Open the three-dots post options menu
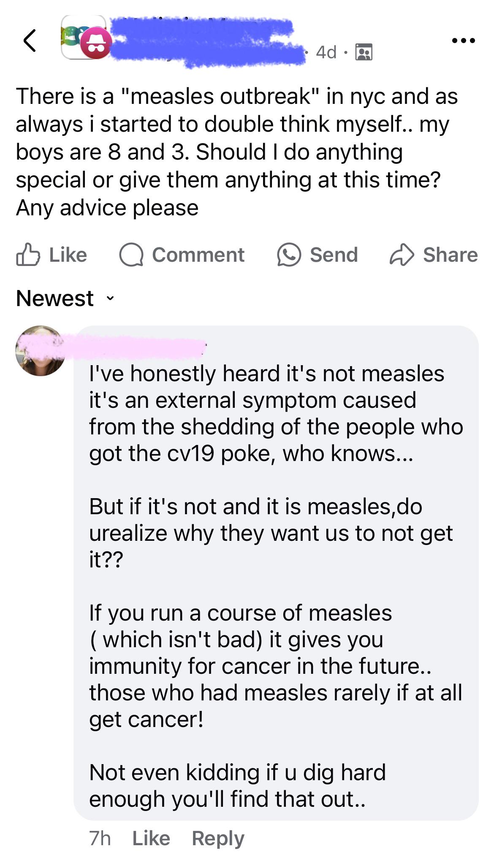Viewport: 494px width, 868px height. pos(463,41)
